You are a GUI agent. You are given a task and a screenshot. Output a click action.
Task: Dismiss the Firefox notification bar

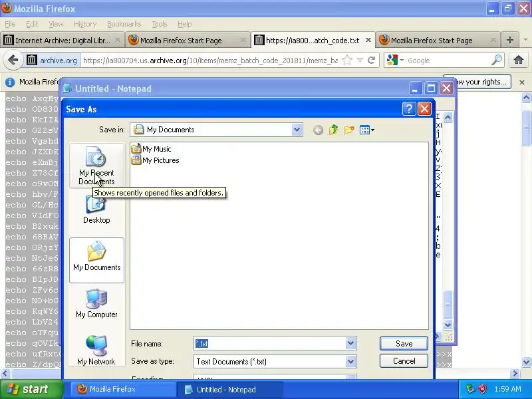(522, 82)
